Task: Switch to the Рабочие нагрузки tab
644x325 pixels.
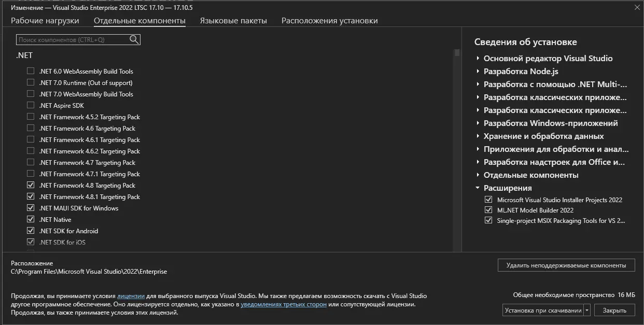Action: click(45, 21)
